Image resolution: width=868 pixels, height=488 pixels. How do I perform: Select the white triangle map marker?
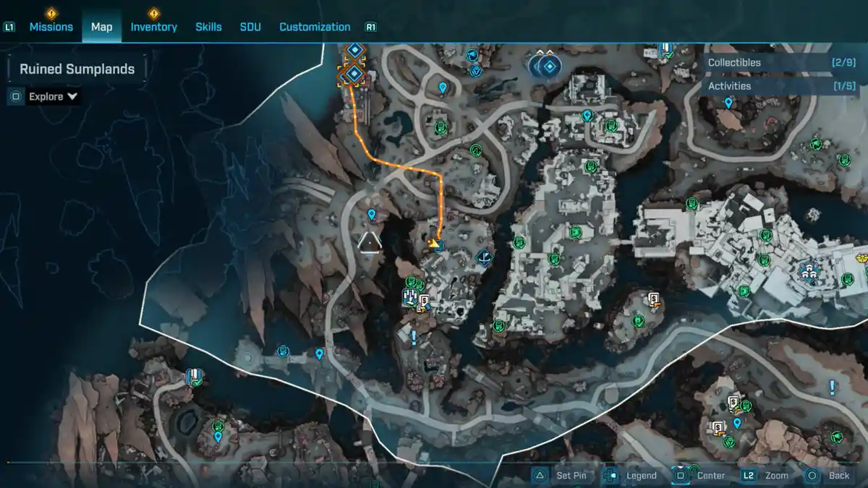click(370, 243)
